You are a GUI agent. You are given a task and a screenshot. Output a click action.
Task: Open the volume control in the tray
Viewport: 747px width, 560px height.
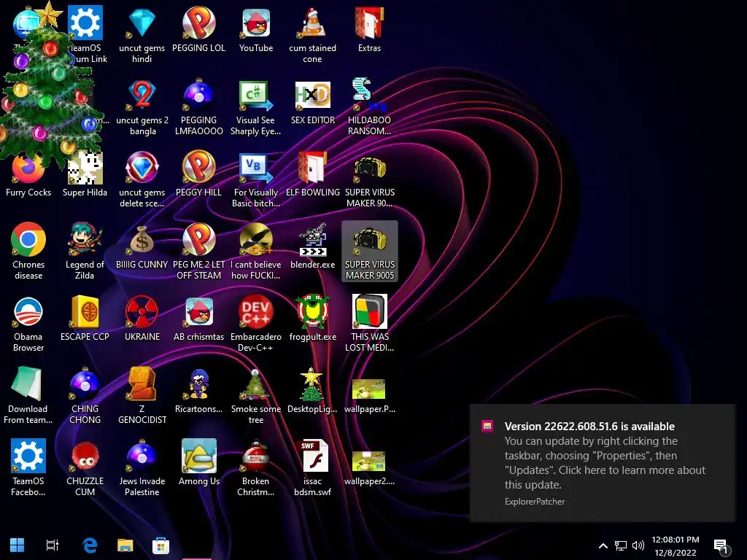(638, 545)
